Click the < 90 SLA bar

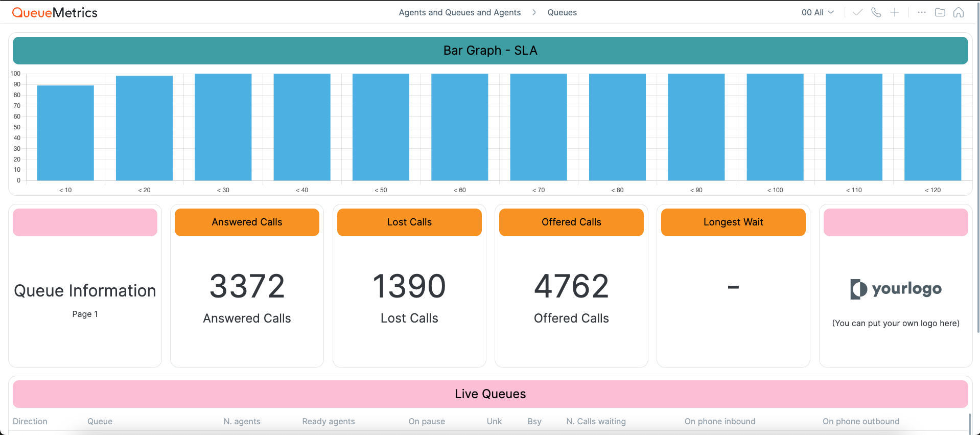(x=696, y=127)
